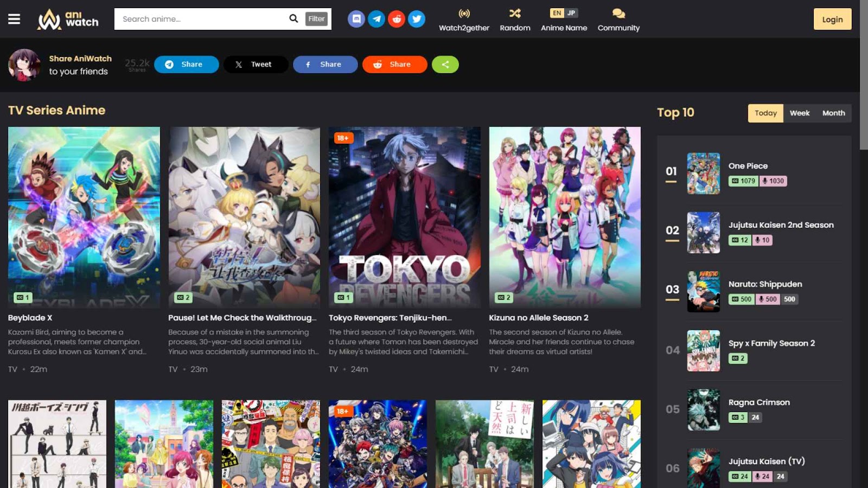Open the Twitter link icon in header
This screenshot has width=868, height=488.
click(x=417, y=19)
